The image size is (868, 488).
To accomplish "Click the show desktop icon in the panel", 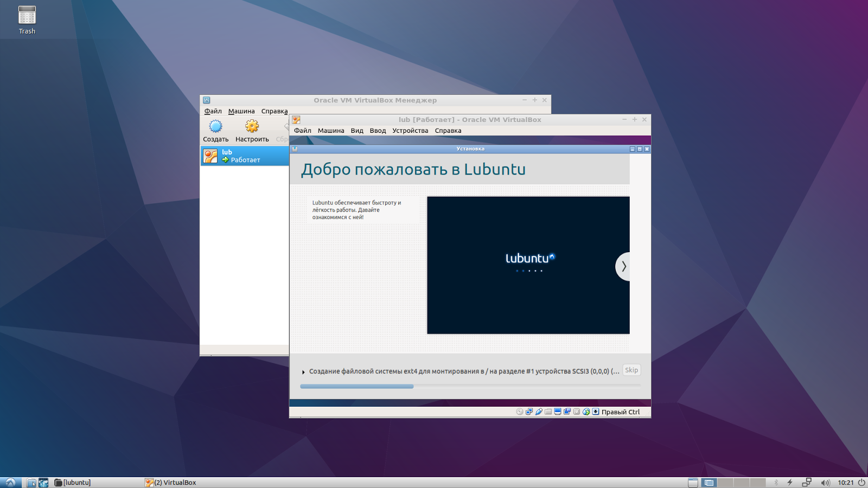I will click(693, 483).
